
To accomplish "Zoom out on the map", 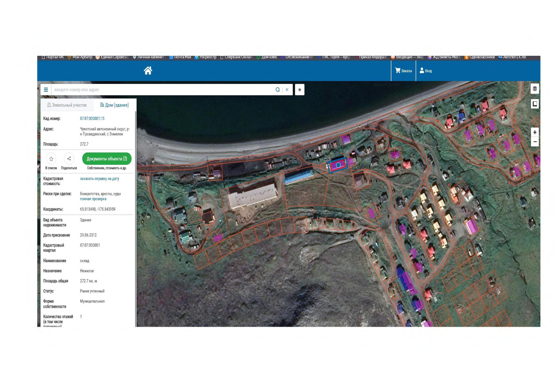I will click(x=535, y=142).
